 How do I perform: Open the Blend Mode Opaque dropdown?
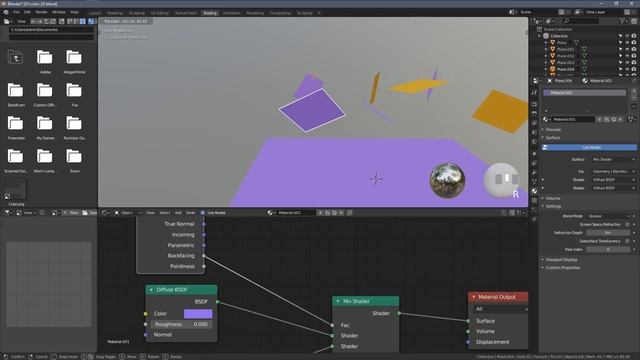pos(608,216)
